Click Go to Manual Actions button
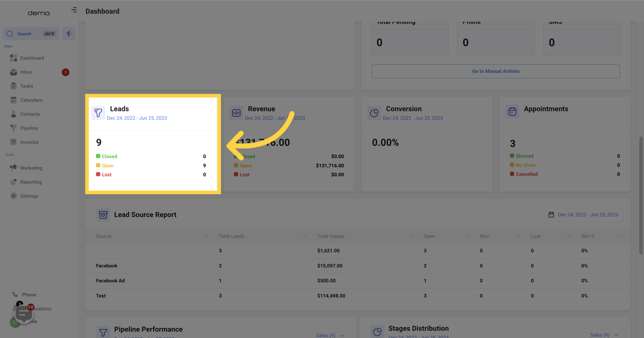644x338 pixels. (x=496, y=71)
